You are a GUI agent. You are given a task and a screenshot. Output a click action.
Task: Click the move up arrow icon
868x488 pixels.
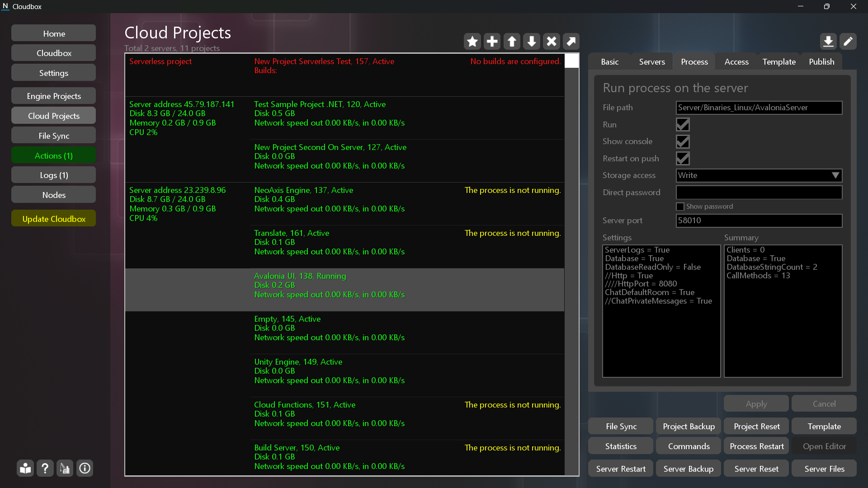coord(512,42)
